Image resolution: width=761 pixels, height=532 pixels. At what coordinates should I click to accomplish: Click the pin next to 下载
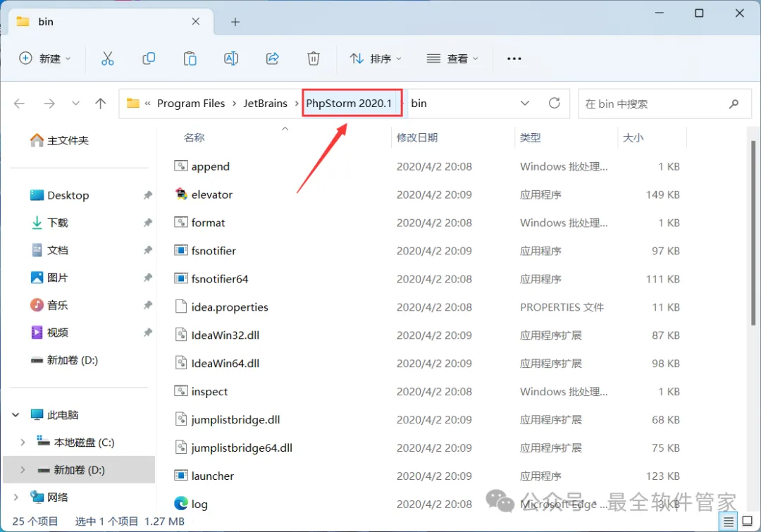[x=147, y=223]
